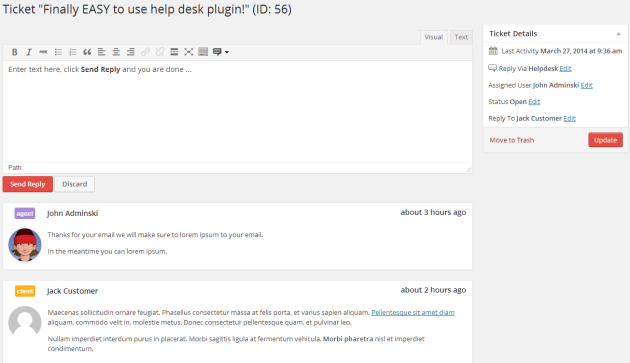Click the Last Activity calendar icon

[493, 51]
